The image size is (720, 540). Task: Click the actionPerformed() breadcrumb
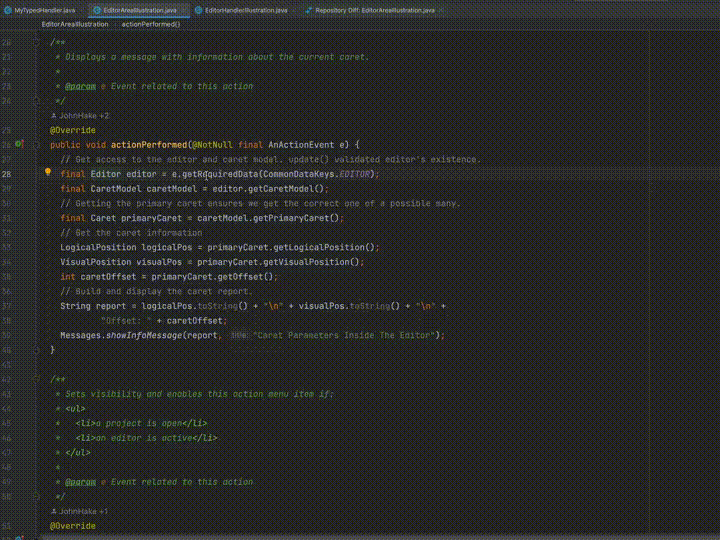click(151, 24)
